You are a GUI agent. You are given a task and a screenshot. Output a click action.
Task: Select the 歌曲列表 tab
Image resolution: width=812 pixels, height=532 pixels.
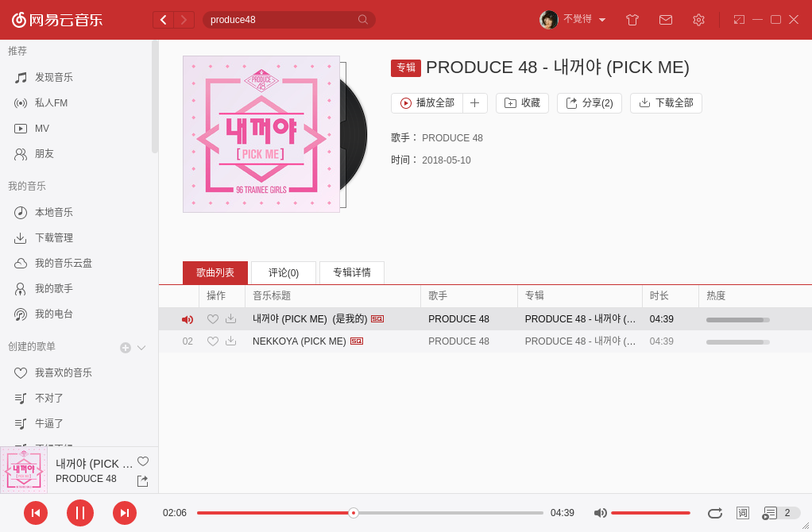point(215,272)
